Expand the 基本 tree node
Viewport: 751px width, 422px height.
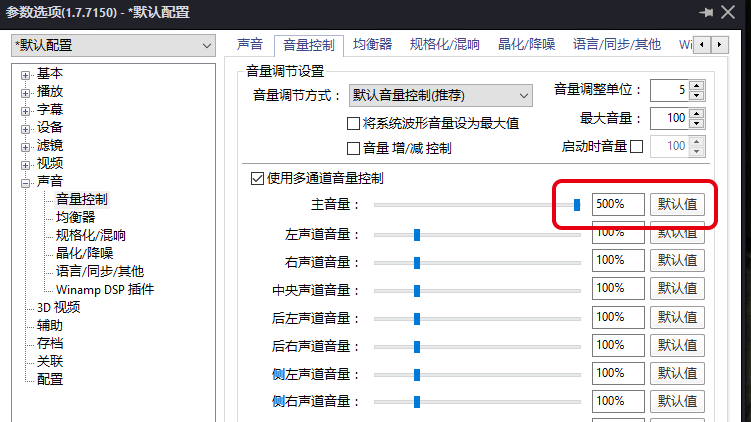(x=25, y=74)
